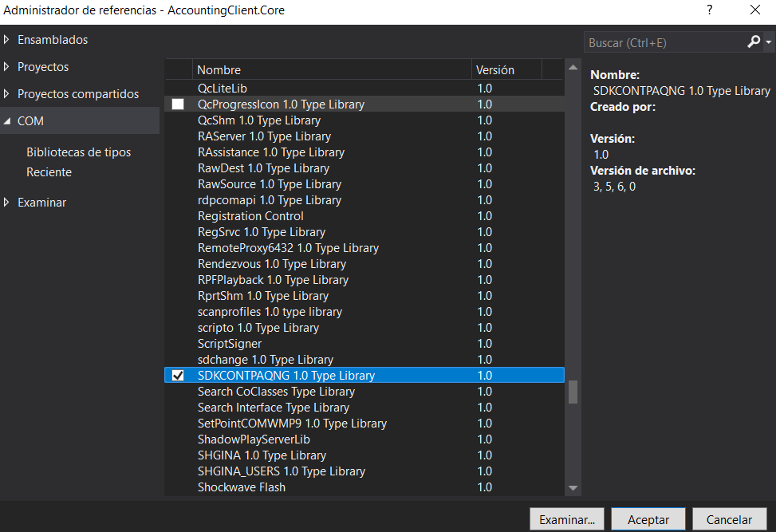This screenshot has height=532, width=776.
Task: Click the Aceptar button
Action: pos(648,519)
